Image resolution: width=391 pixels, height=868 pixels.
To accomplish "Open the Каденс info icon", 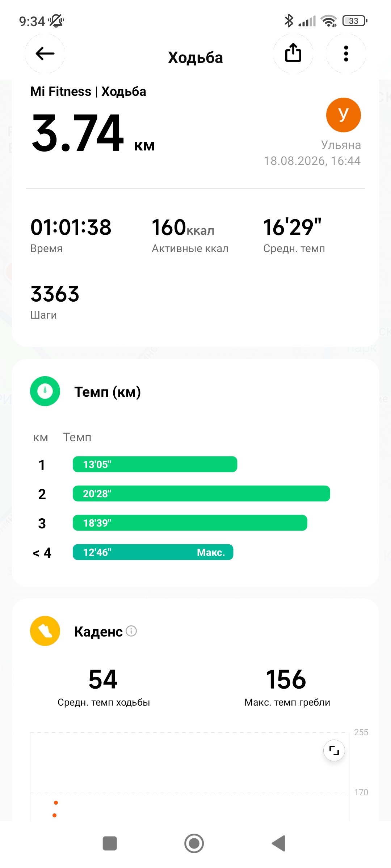I will pos(131,631).
